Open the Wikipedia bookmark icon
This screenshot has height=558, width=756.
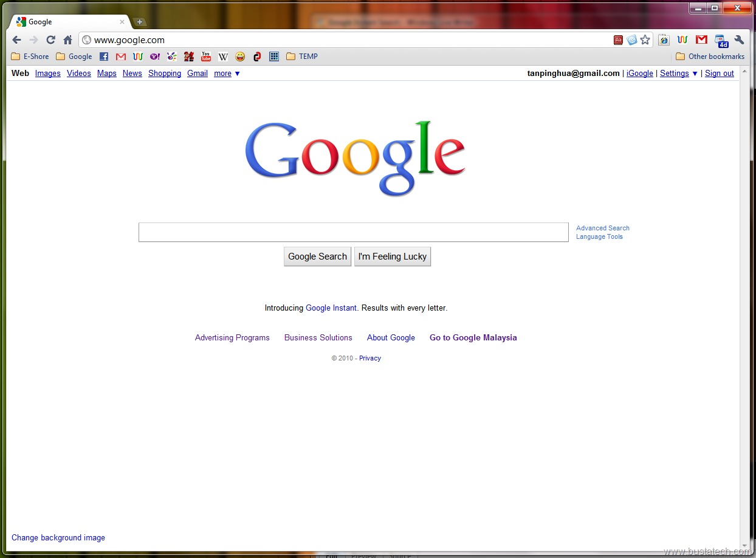(223, 57)
